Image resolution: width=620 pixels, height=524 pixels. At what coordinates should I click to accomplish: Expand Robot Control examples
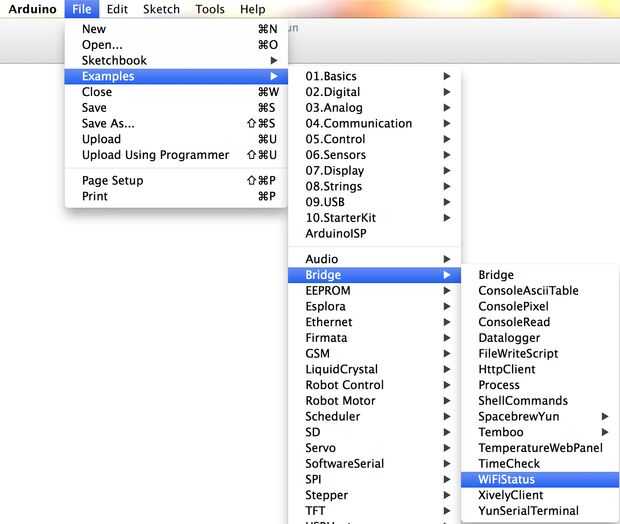tap(374, 385)
